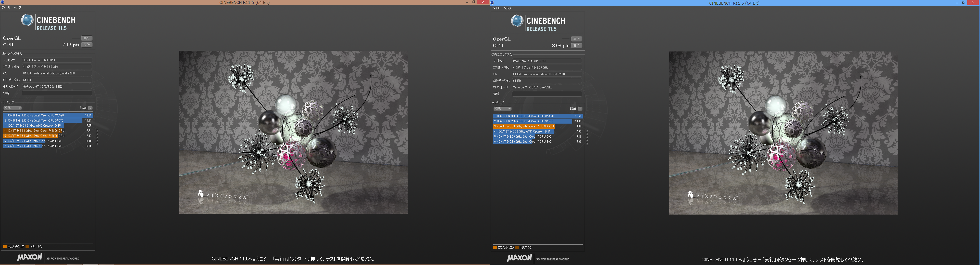Run the OpenGL test (実行) in the right window
980x265 pixels.
(577, 39)
